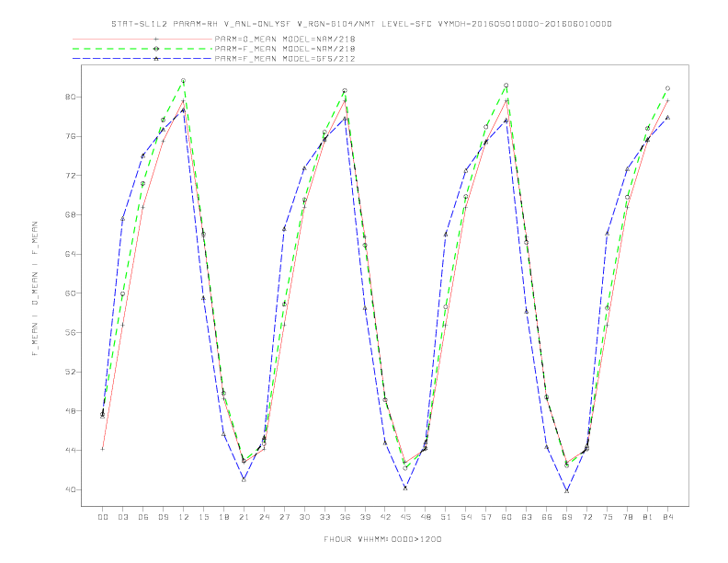
Task: Click the green dashed line sample in legend
Action: click(142, 49)
